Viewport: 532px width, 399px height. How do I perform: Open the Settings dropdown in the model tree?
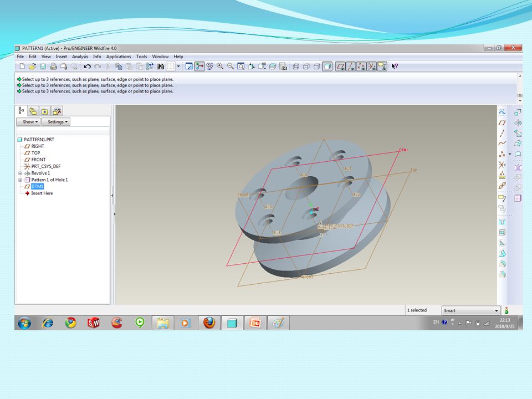[x=56, y=122]
